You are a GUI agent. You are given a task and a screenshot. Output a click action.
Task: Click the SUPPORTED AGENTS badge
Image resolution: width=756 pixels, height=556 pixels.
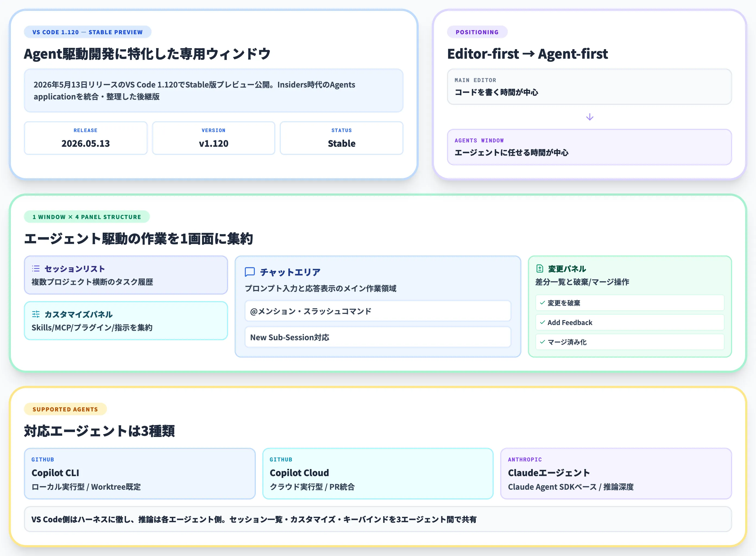coord(65,409)
